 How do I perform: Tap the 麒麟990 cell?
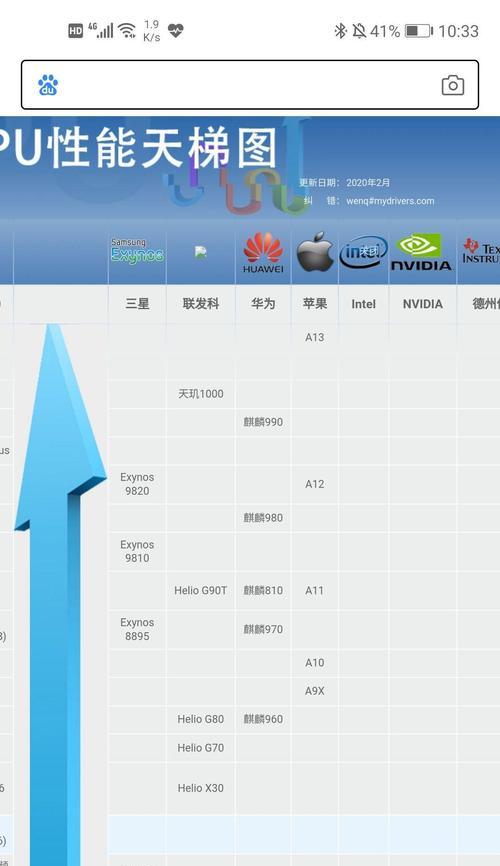(x=263, y=422)
